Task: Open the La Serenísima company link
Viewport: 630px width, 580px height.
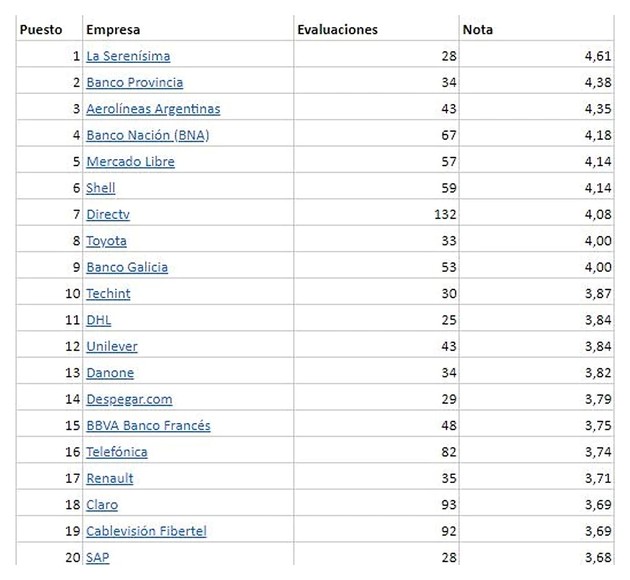Action: (x=128, y=56)
